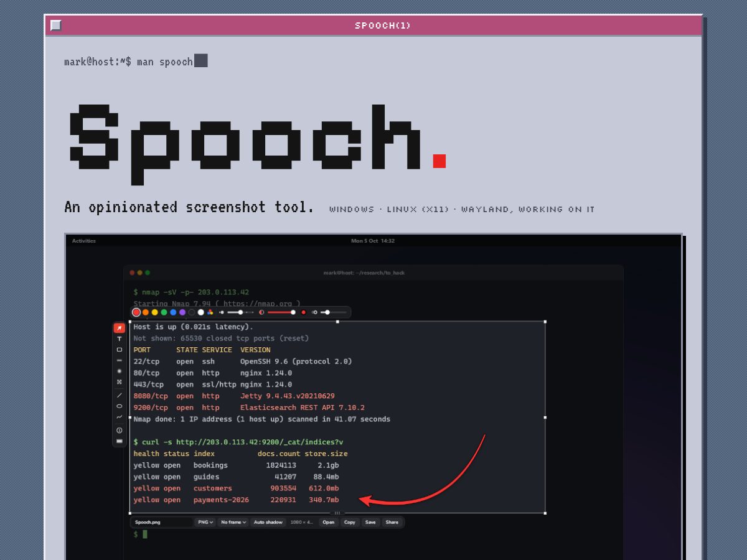The height and width of the screenshot is (560, 747).
Task: Select the Ellipse tool
Action: [x=120, y=406]
